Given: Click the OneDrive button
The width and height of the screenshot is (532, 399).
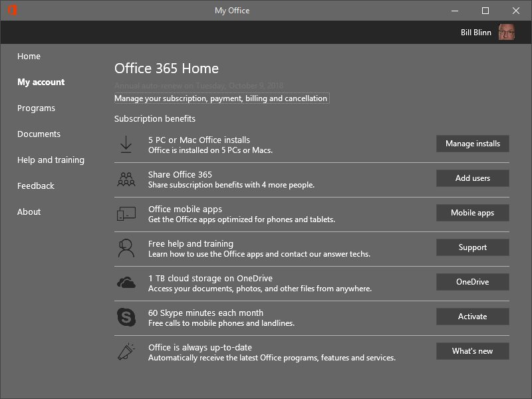Looking at the screenshot, I should tap(473, 282).
